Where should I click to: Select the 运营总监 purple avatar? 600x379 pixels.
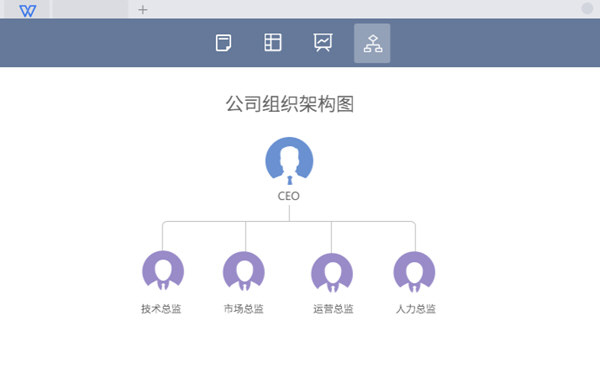332,273
